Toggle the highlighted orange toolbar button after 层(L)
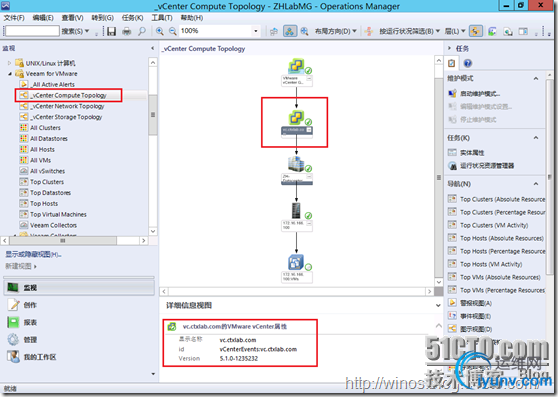 (x=476, y=31)
